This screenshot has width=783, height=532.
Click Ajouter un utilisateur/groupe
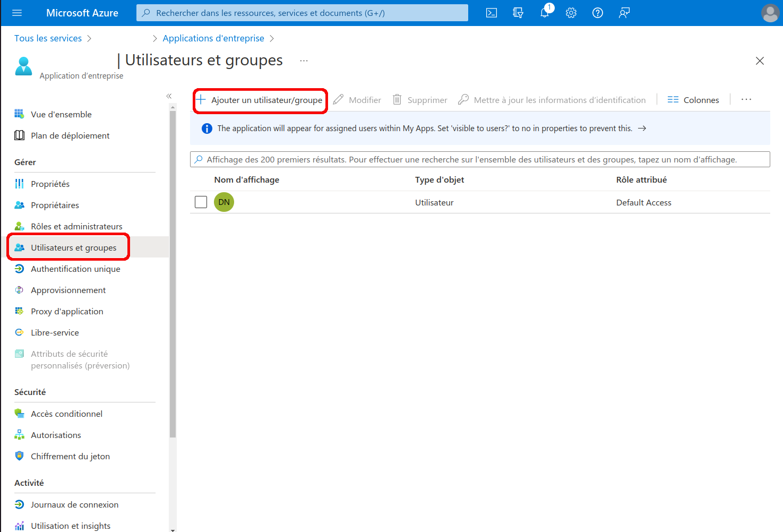coord(260,100)
